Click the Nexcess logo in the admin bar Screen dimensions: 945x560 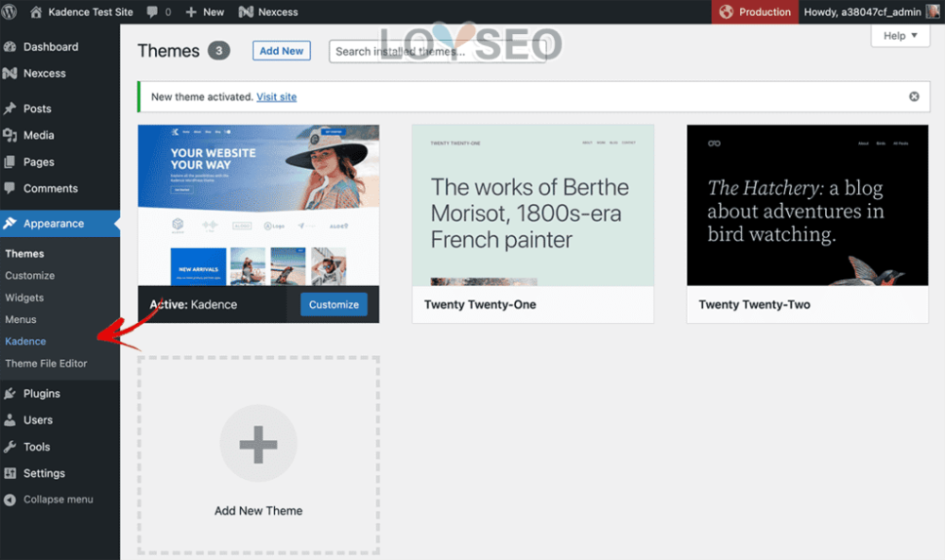tap(246, 11)
